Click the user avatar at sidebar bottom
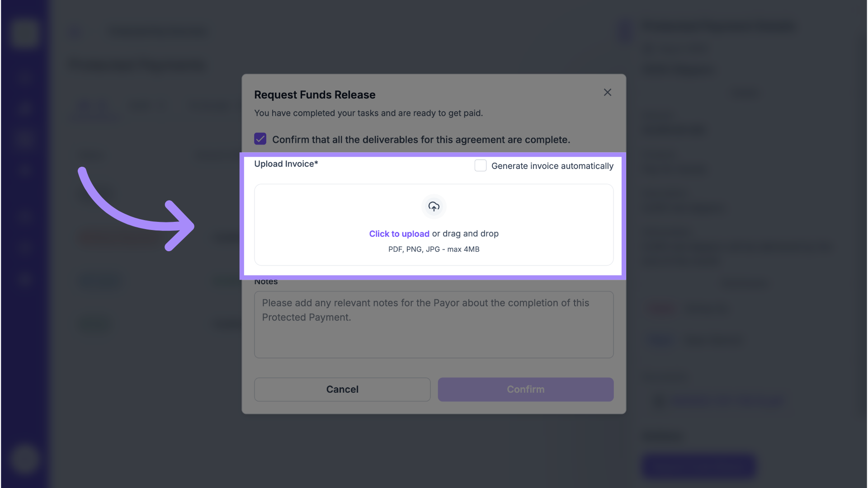This screenshot has width=868, height=488. [24, 459]
